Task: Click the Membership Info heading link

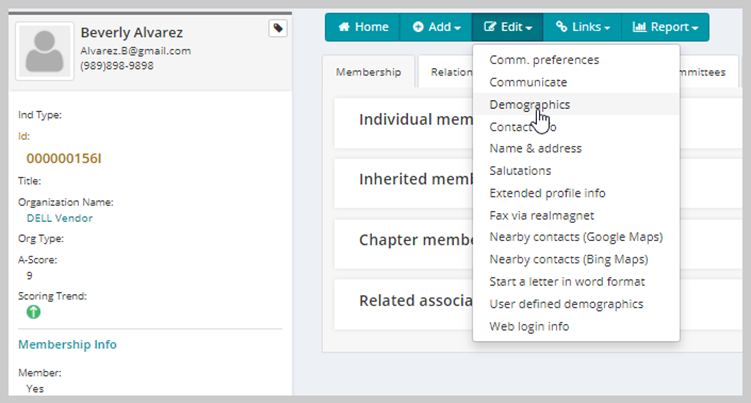Action: pos(68,345)
